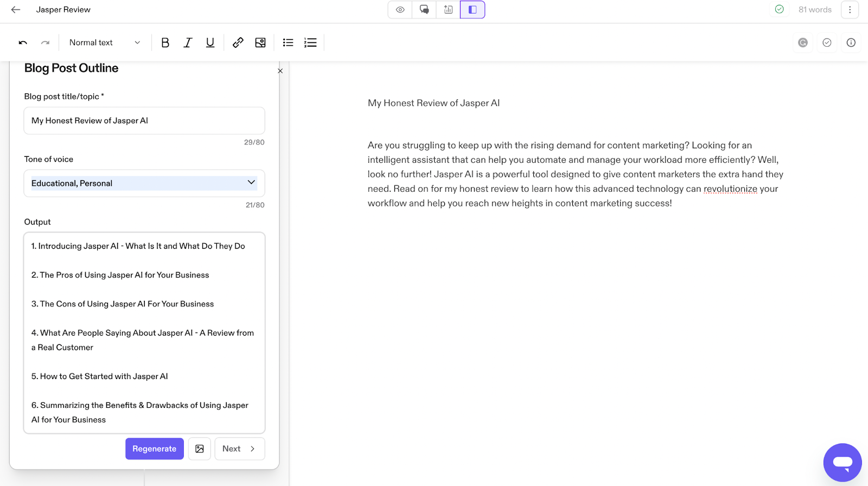The image size is (868, 486).
Task: Click the green saved checkmark icon
Action: click(779, 9)
